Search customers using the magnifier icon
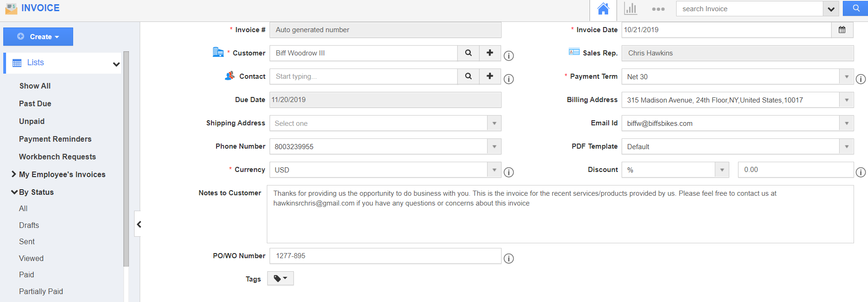The width and height of the screenshot is (868, 302). [468, 53]
